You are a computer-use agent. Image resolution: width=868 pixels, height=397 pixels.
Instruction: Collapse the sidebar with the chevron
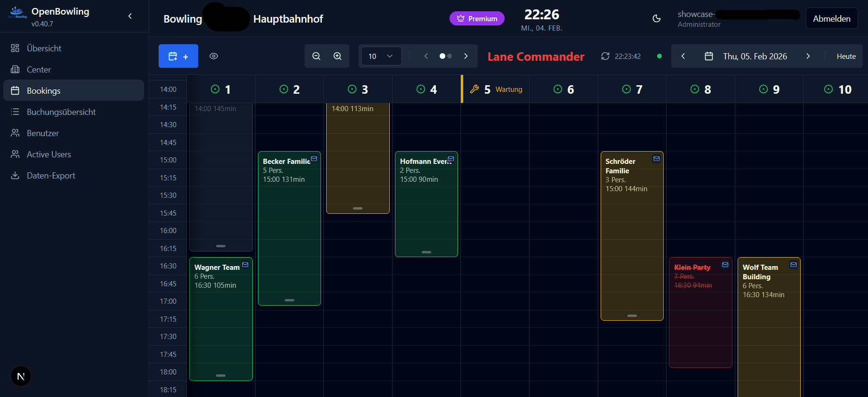(130, 16)
